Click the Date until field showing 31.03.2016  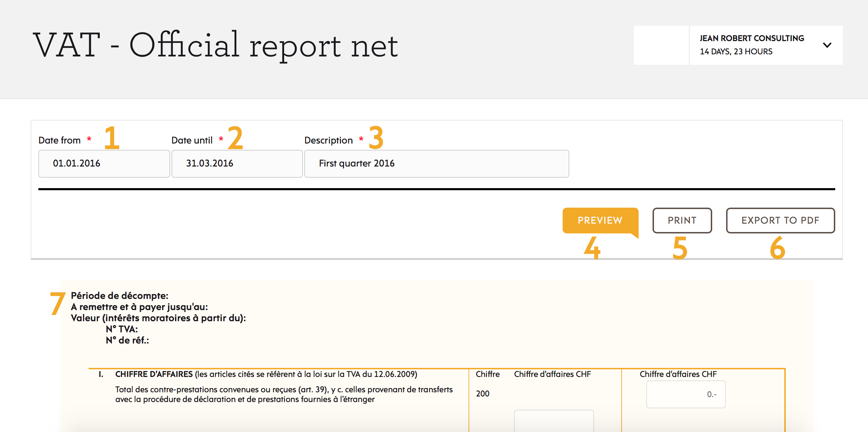click(x=237, y=163)
